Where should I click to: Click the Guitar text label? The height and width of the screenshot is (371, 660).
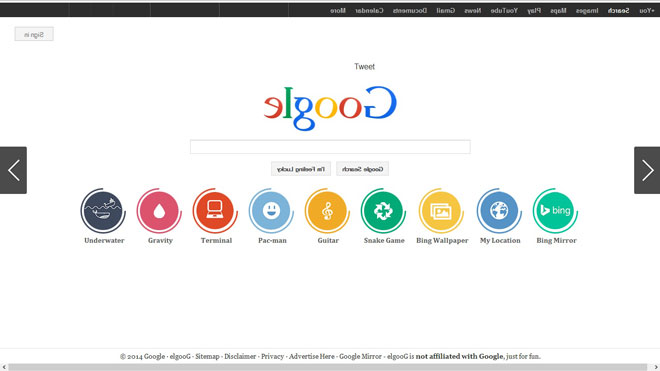click(x=328, y=240)
